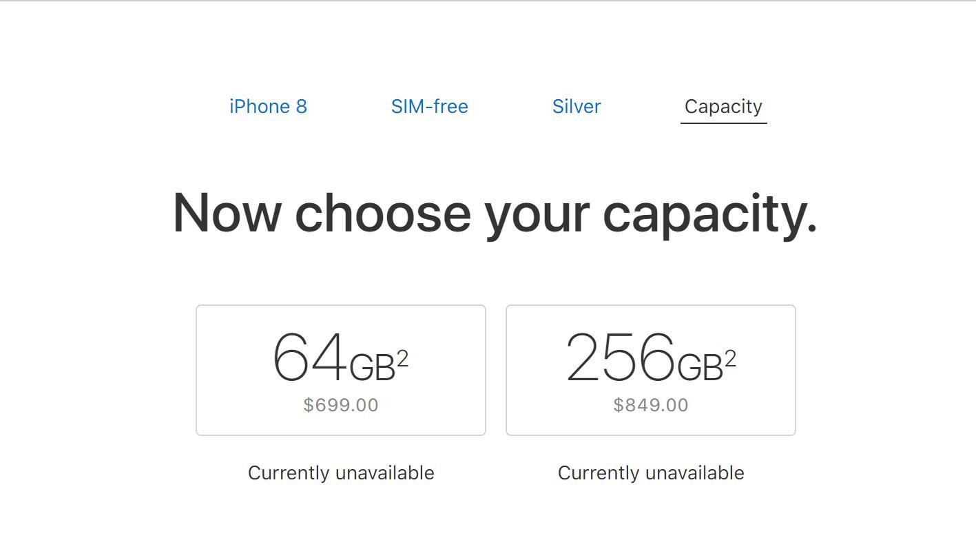Click the word 'Now' in the heading

point(227,214)
